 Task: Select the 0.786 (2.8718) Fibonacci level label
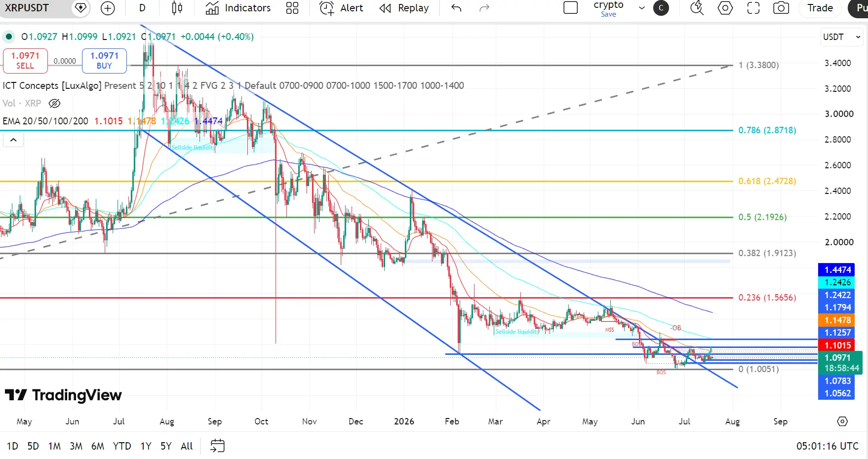[x=767, y=130]
